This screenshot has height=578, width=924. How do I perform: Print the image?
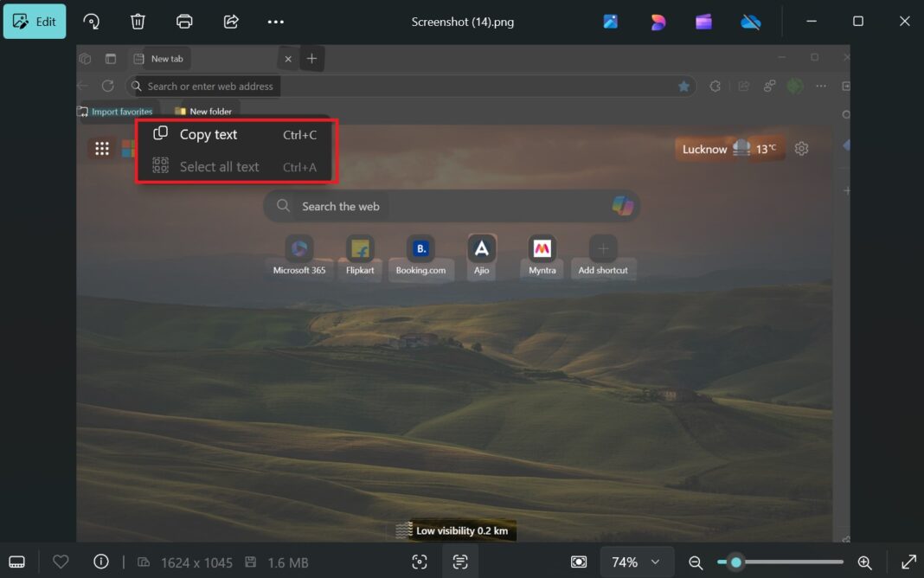pyautogui.click(x=183, y=21)
